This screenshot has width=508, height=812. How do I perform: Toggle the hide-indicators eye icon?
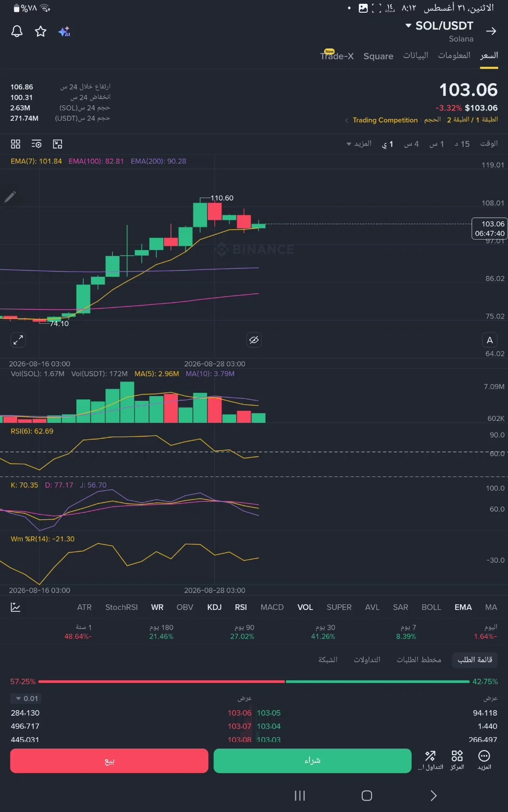[x=254, y=340]
